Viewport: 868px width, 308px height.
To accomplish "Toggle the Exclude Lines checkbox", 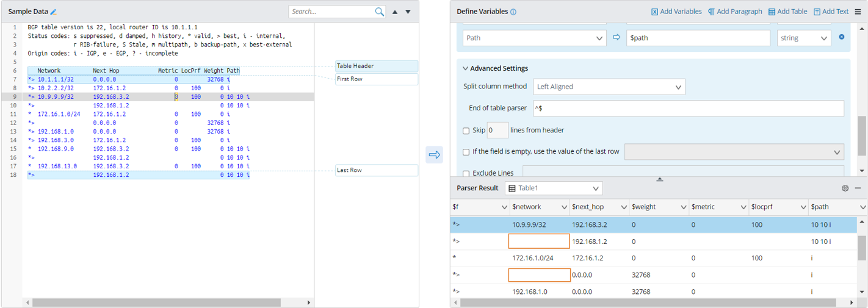I will pos(466,173).
